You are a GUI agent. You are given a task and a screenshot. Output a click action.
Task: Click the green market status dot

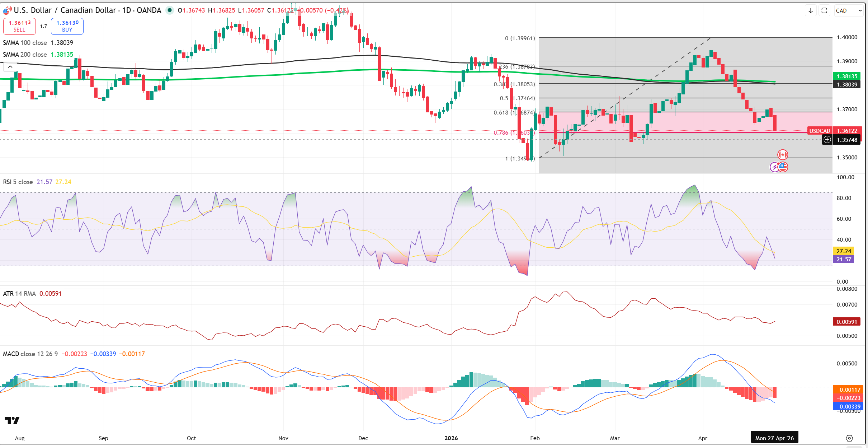tap(170, 10)
